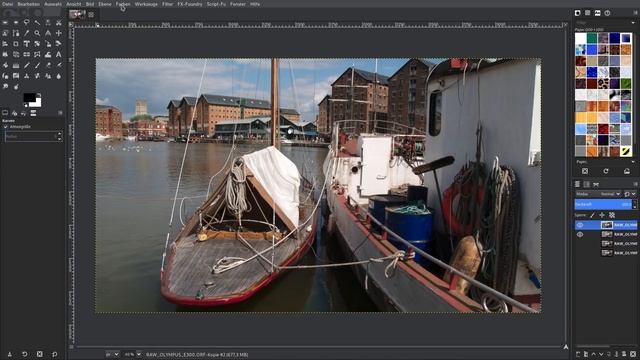
Task: Open the Werkzeuge menu
Action: click(146, 4)
